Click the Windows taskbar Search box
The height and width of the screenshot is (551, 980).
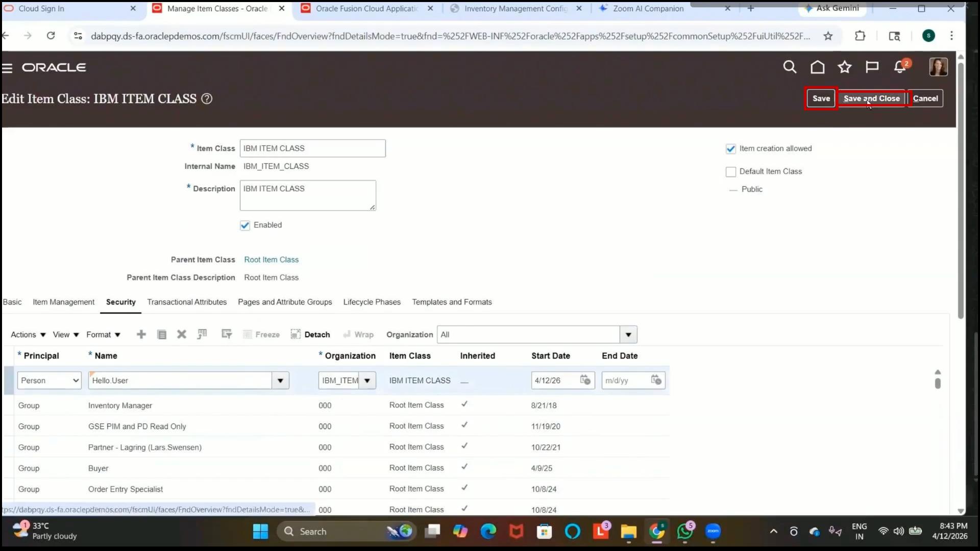click(346, 532)
